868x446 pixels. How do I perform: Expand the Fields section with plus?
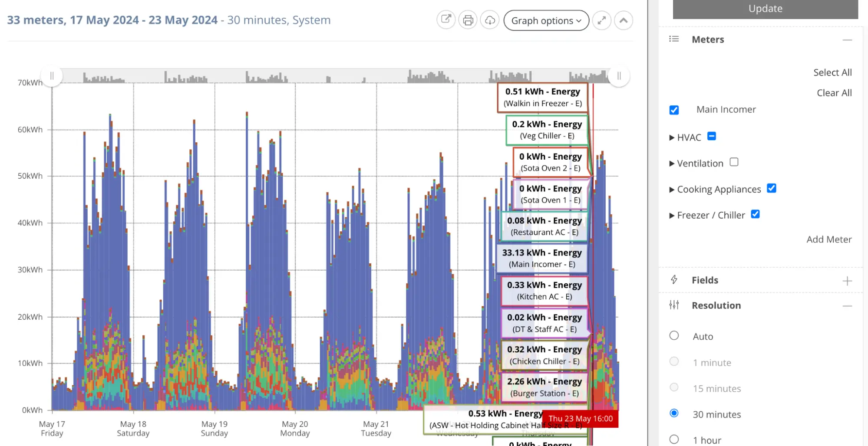[847, 281]
